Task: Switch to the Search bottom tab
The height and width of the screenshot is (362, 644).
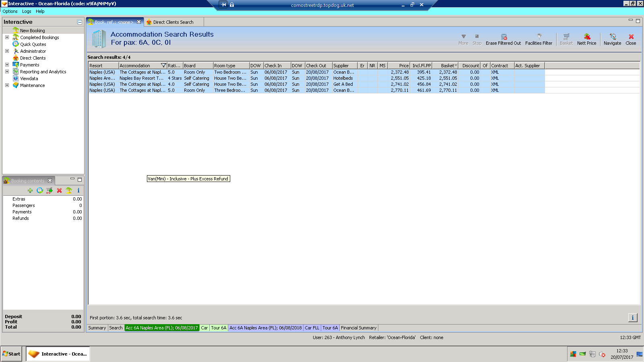Action: pyautogui.click(x=116, y=328)
